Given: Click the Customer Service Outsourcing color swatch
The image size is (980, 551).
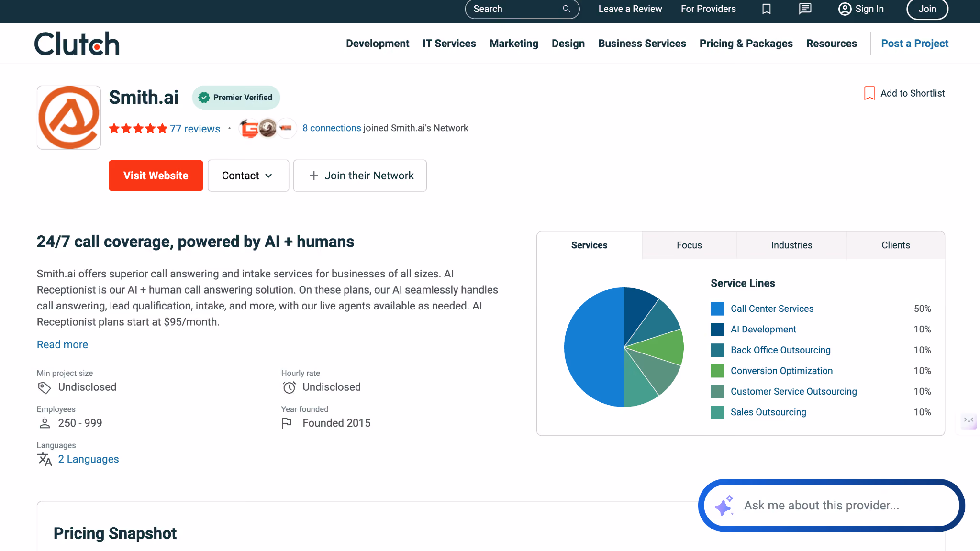Looking at the screenshot, I should point(717,392).
